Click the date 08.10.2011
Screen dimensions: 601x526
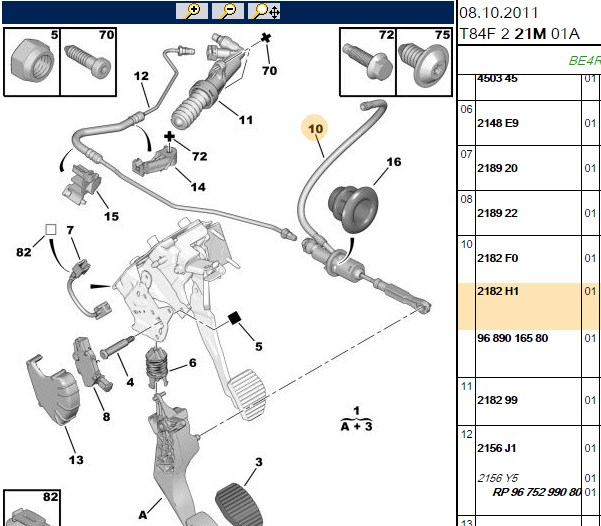pos(499,13)
